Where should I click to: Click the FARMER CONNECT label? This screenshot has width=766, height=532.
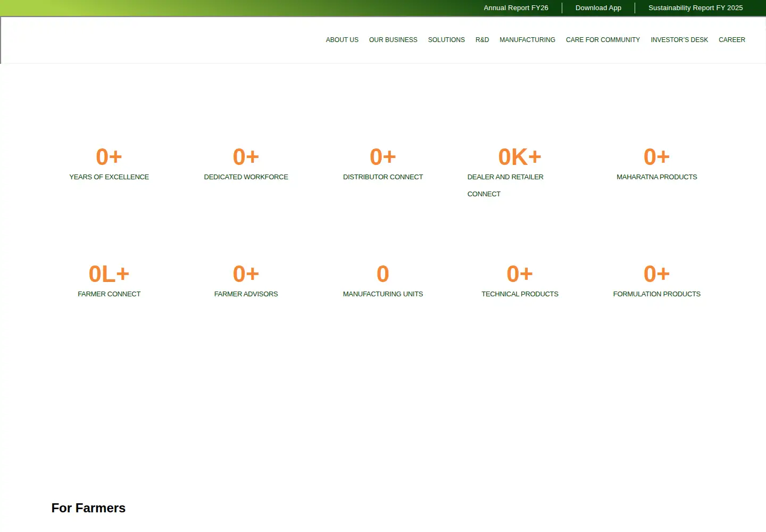(x=109, y=294)
